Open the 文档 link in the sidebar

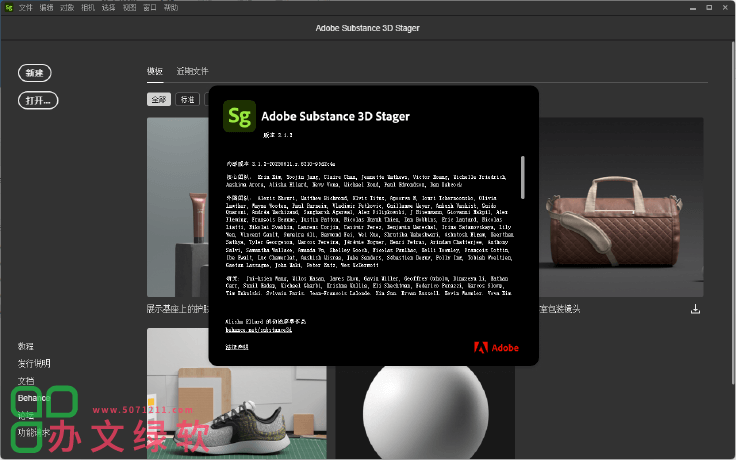point(26,381)
